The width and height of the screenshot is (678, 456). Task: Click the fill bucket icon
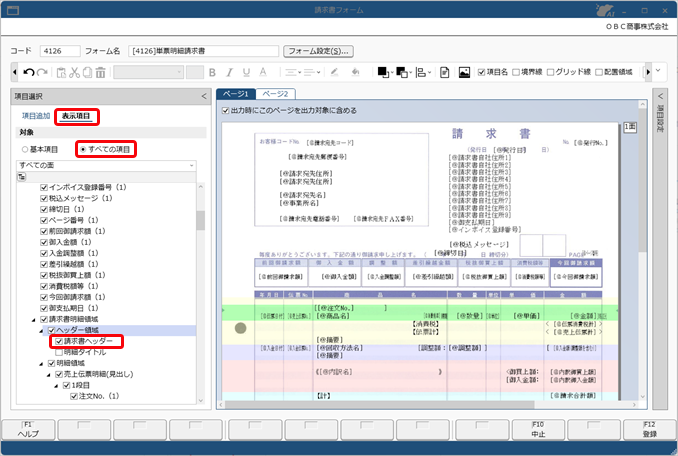[x=355, y=72]
